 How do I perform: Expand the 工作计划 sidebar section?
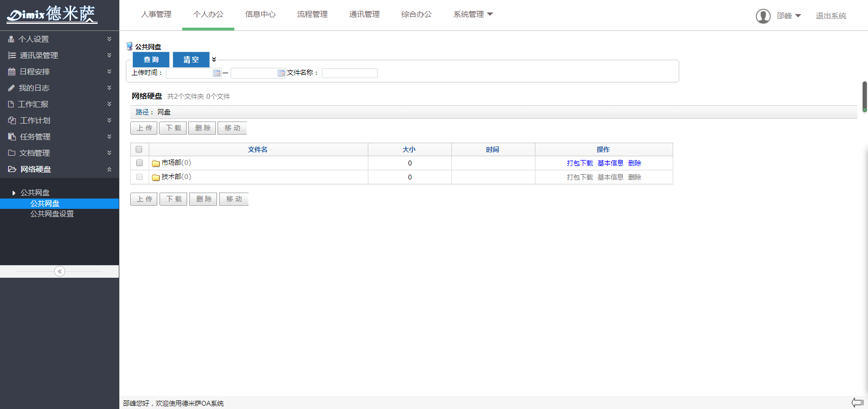(x=109, y=120)
